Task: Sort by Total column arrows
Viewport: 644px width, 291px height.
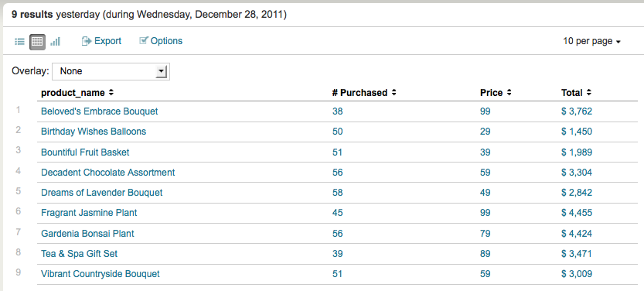Action: point(588,93)
